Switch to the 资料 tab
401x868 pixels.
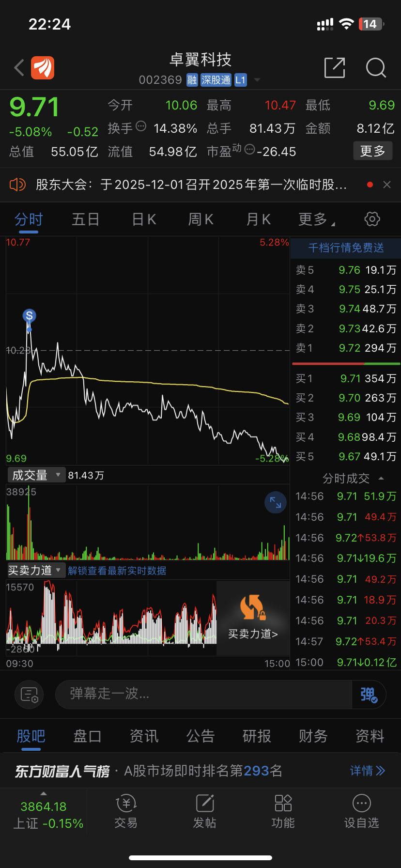[370, 736]
